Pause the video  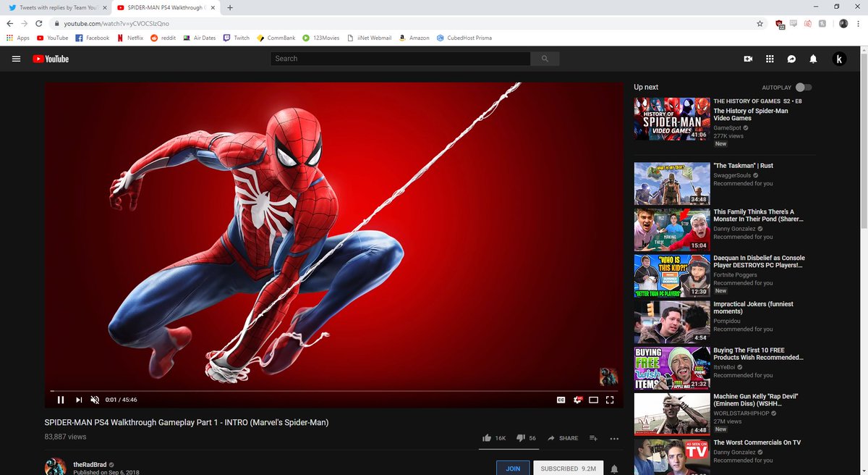point(61,400)
